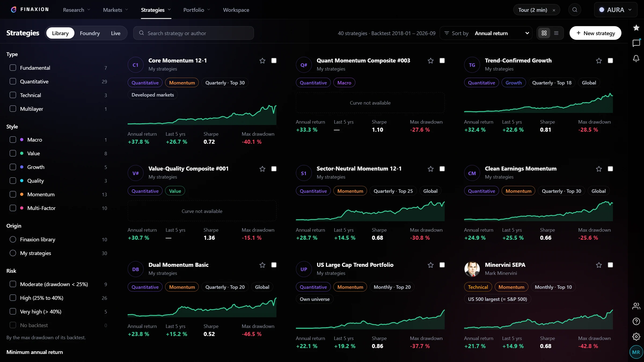644x362 pixels.
Task: Start the Tour (2 min)
Action: (x=533, y=10)
